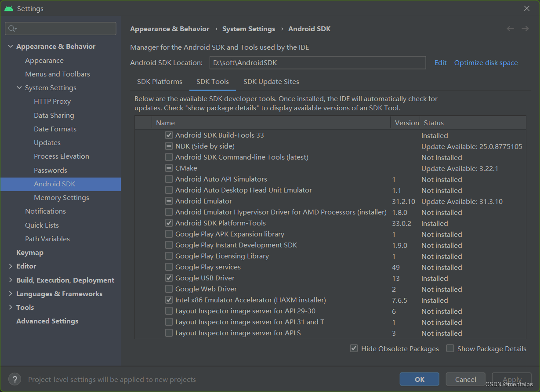Viewport: 540px width, 392px height.
Task: Check Android Auto Desktop Head Unit Emulator
Action: click(169, 190)
